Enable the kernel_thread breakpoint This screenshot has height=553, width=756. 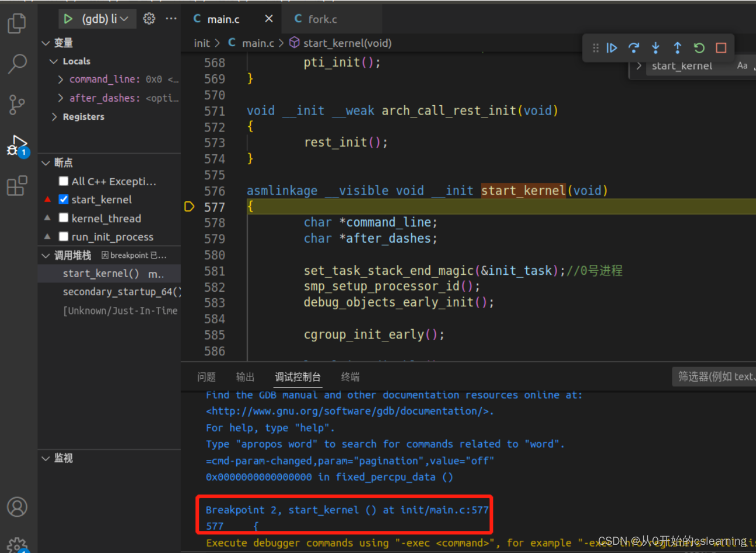pos(63,218)
